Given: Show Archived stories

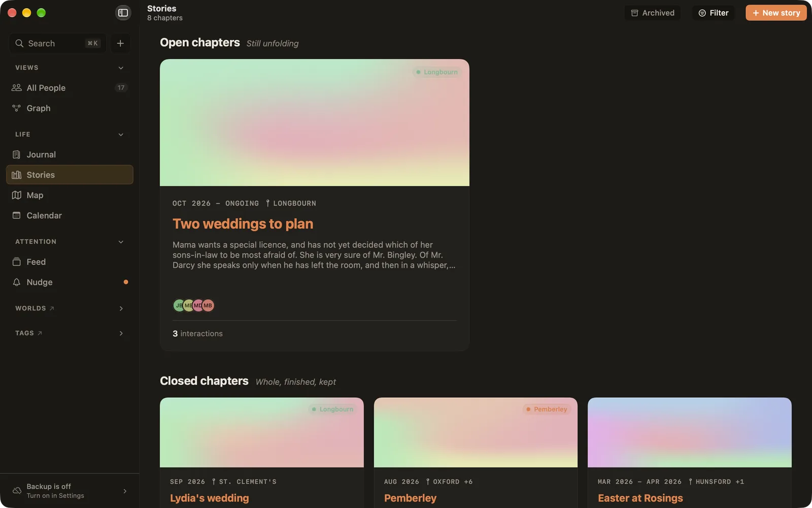Looking at the screenshot, I should click(653, 13).
